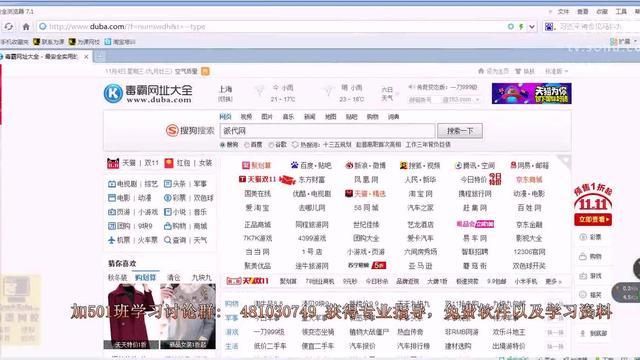Open the 58同城 link
The width and height of the screenshot is (640, 360).
pos(366,208)
